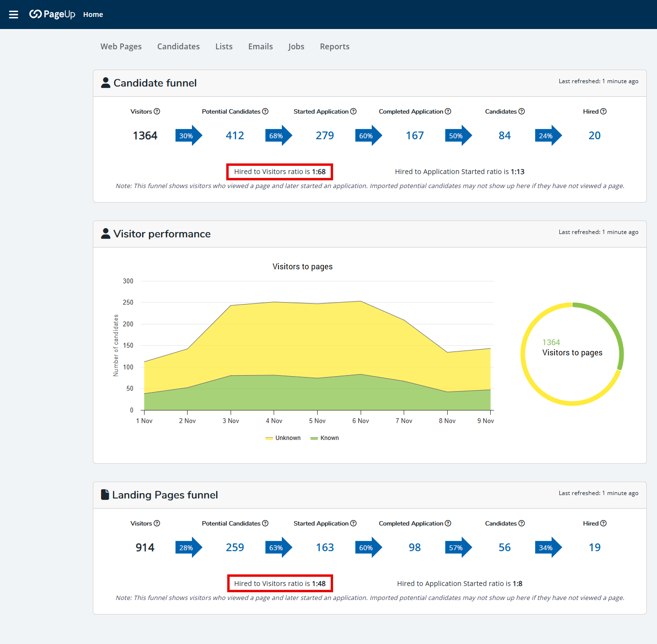Open the Reports tab

pyautogui.click(x=335, y=46)
